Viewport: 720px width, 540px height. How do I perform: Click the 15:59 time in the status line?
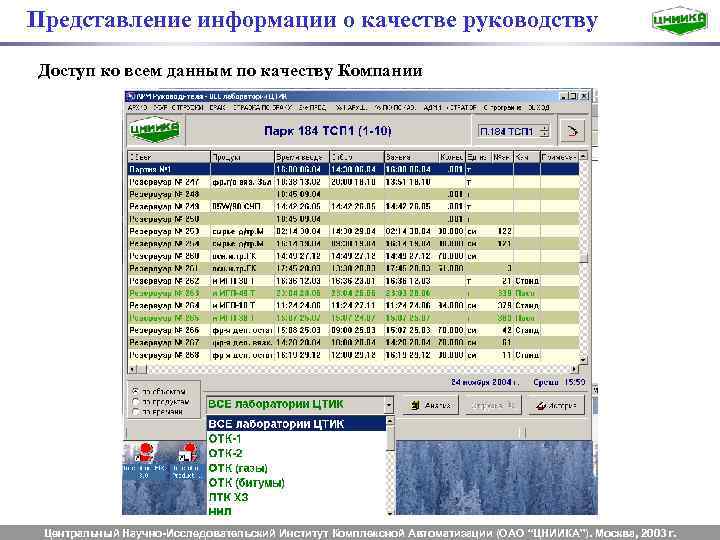tap(575, 382)
